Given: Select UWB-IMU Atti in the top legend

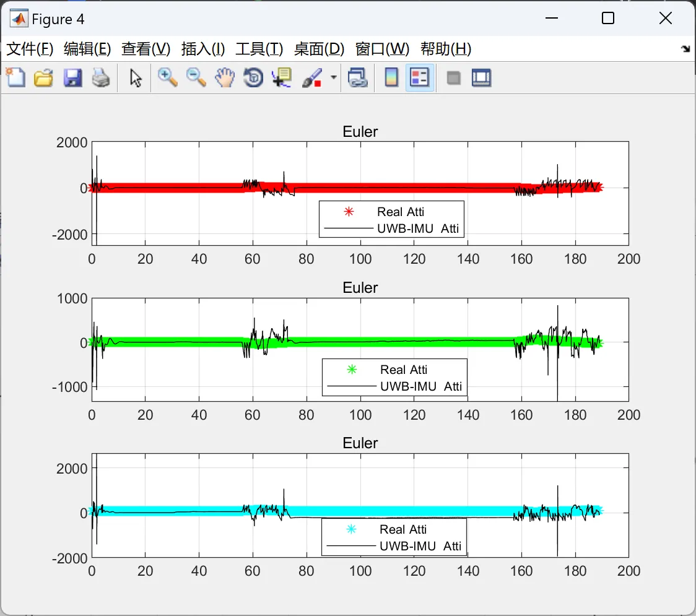Looking at the screenshot, I should (x=418, y=228).
